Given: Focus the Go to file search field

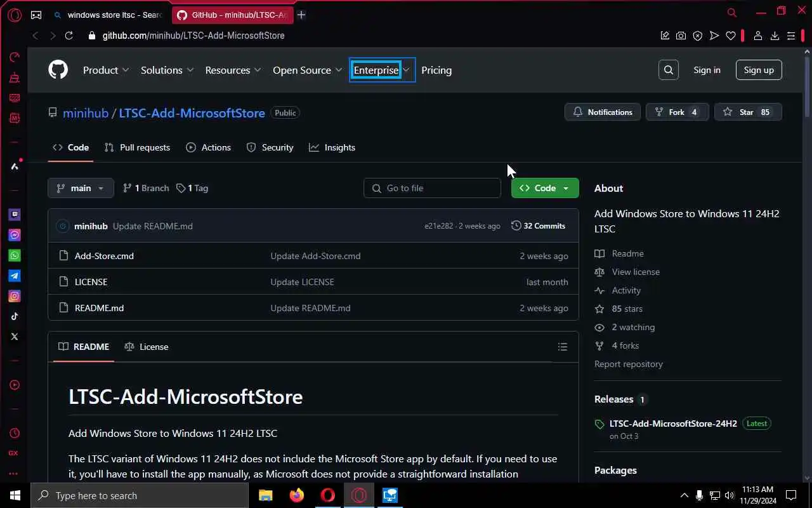Looking at the screenshot, I should tap(433, 188).
